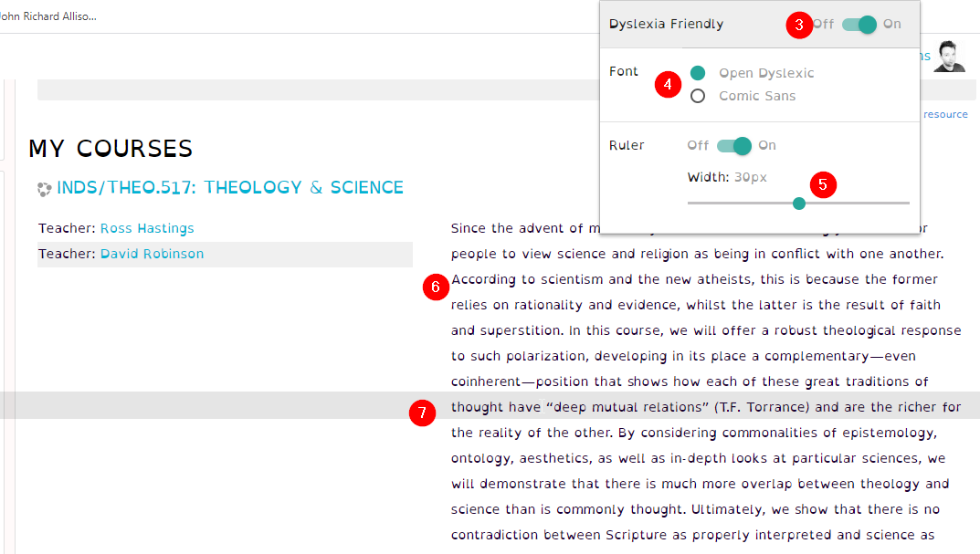This screenshot has width=980, height=554.
Task: Click the MY COURSES heading
Action: [x=110, y=148]
